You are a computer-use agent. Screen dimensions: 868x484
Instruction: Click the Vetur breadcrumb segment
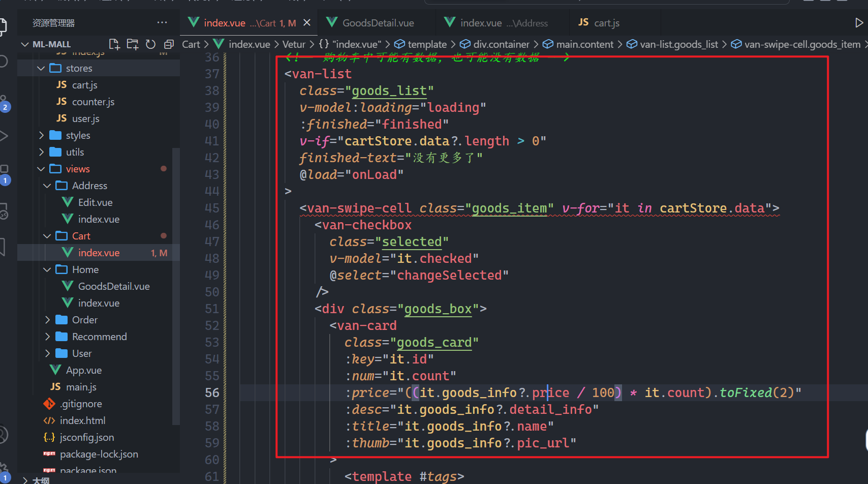click(x=294, y=44)
